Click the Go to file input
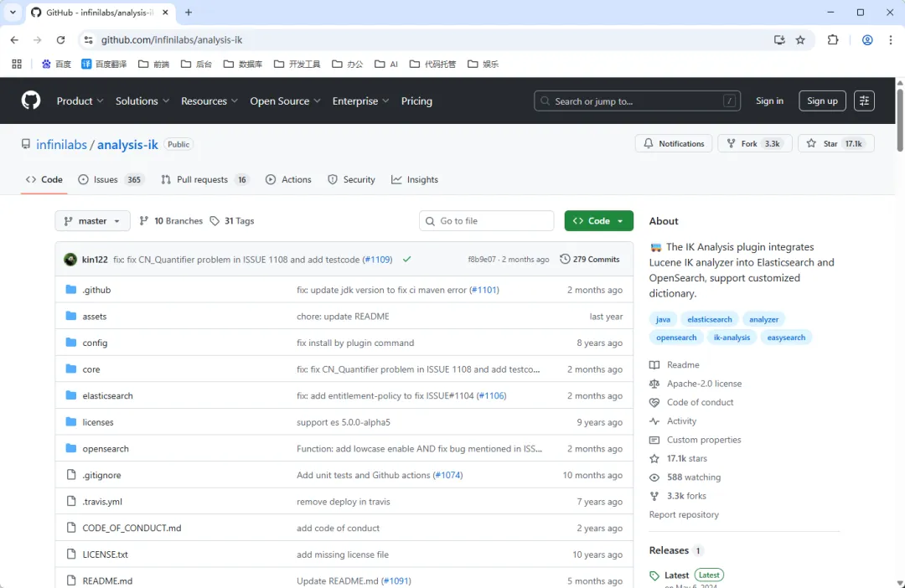Image resolution: width=905 pixels, height=588 pixels. point(487,221)
